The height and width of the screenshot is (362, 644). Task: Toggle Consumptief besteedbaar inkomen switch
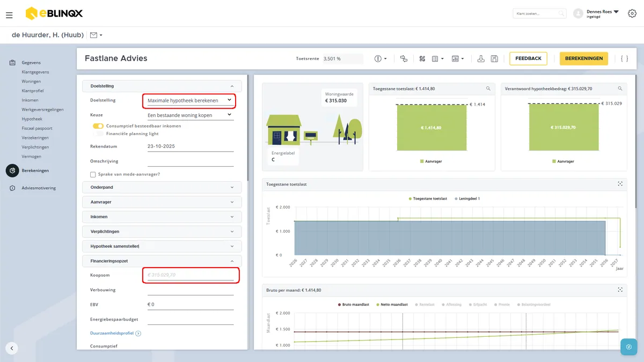(x=98, y=126)
